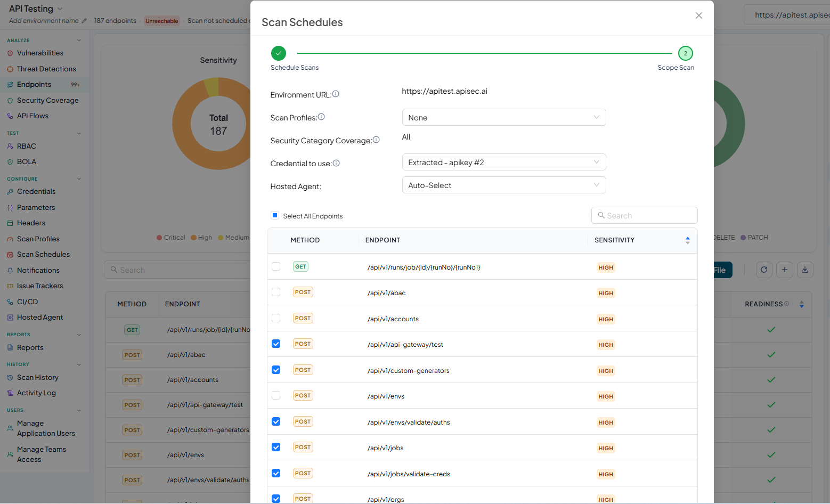Click the Environment URL info icon

[336, 94]
